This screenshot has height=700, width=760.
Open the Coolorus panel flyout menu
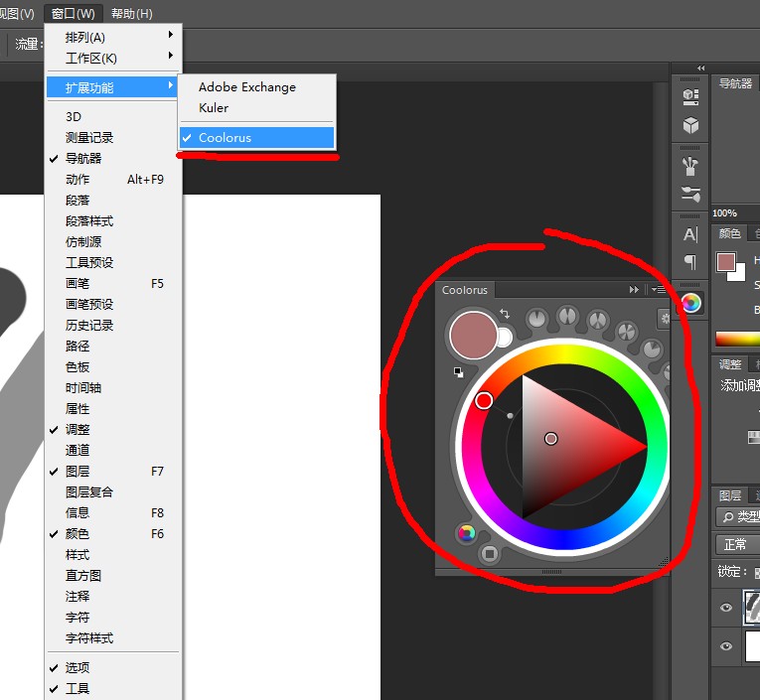pos(659,289)
